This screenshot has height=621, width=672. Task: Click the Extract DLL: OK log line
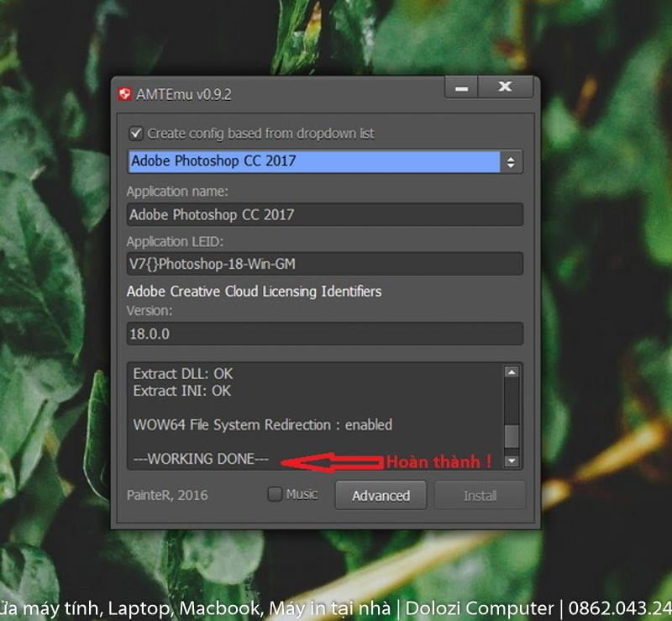pyautogui.click(x=183, y=373)
